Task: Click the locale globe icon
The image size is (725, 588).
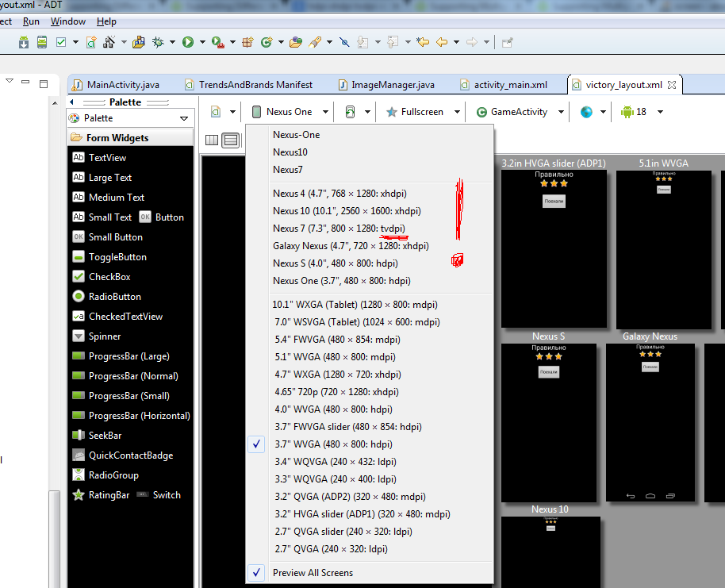Action: point(586,112)
